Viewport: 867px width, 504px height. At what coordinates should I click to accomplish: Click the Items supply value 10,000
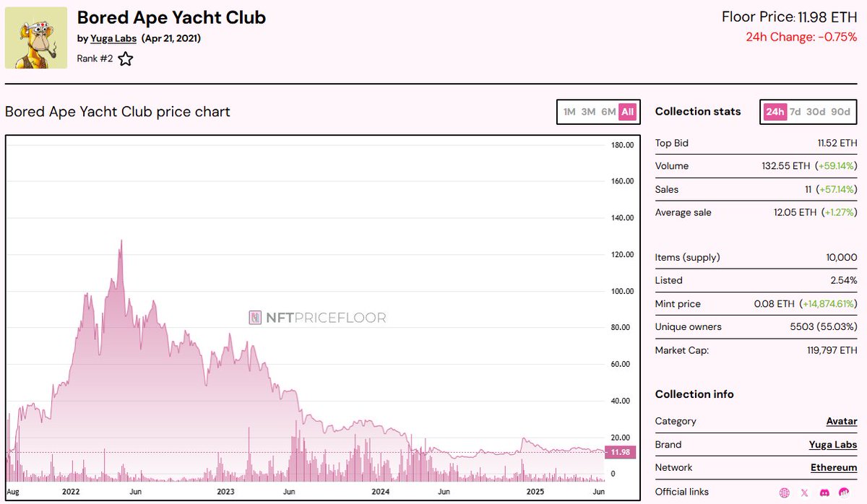[842, 257]
